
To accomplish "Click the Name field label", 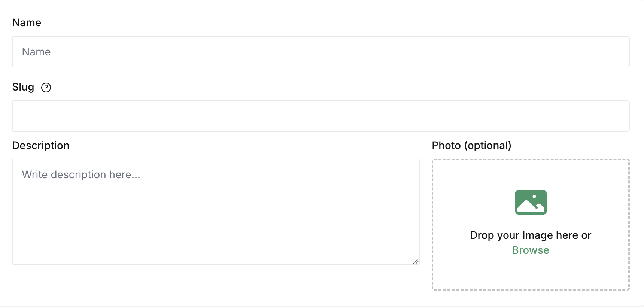I will [27, 22].
